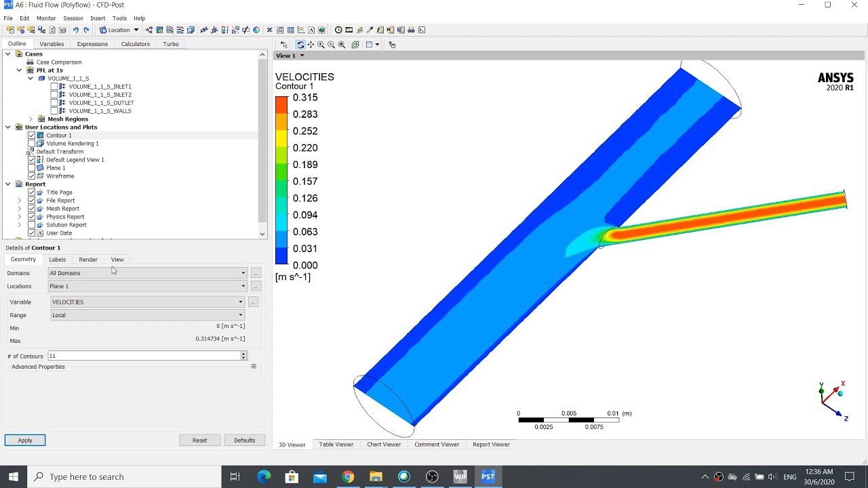Uncheck Wireframe visibility checkbox
Screen dimensions: 868x488
coord(31,176)
